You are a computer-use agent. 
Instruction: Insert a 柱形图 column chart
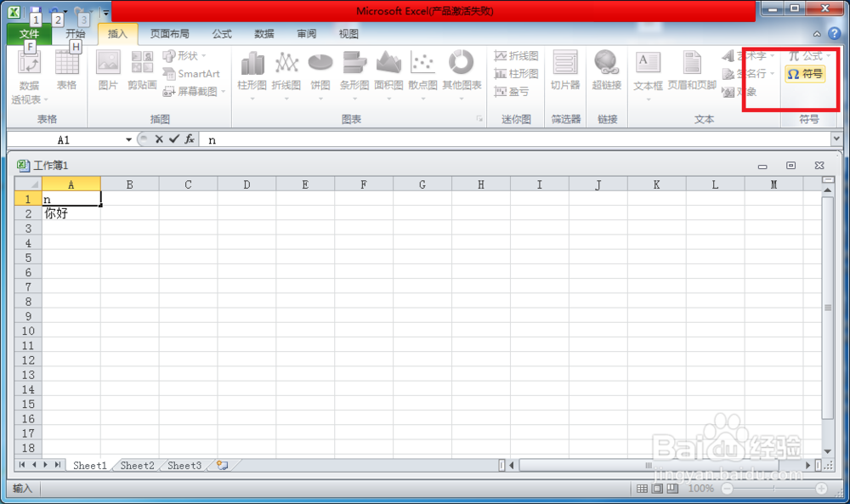click(x=252, y=75)
